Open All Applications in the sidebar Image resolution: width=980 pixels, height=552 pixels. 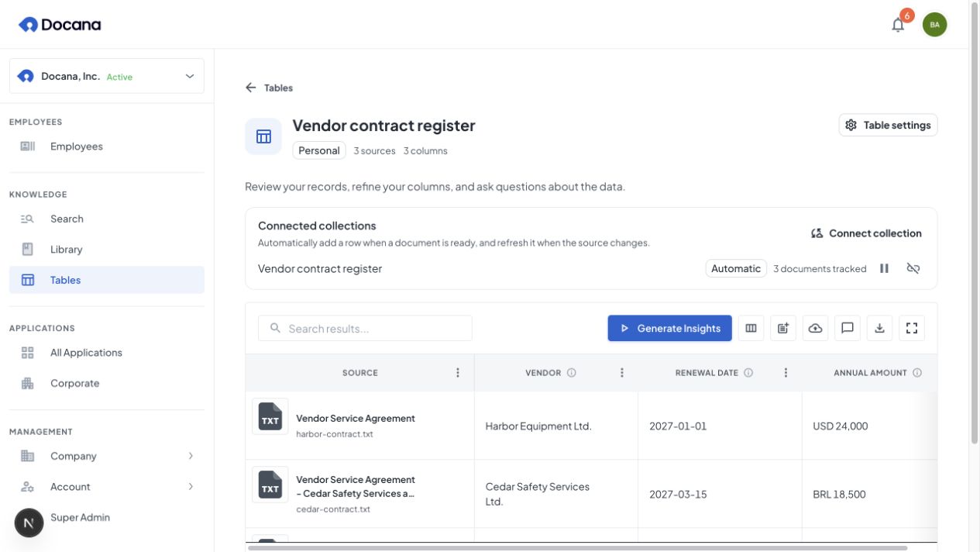(107, 353)
